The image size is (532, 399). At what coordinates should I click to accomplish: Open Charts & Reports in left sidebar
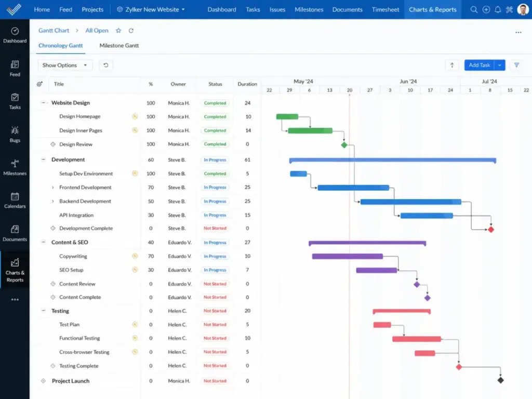pos(15,270)
